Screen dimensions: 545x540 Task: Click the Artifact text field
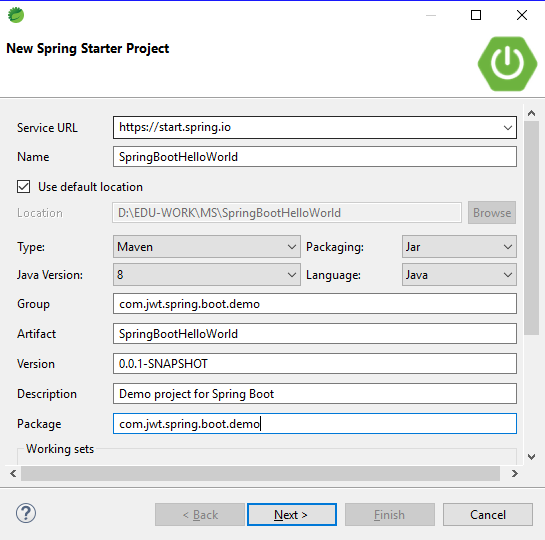[315, 334]
